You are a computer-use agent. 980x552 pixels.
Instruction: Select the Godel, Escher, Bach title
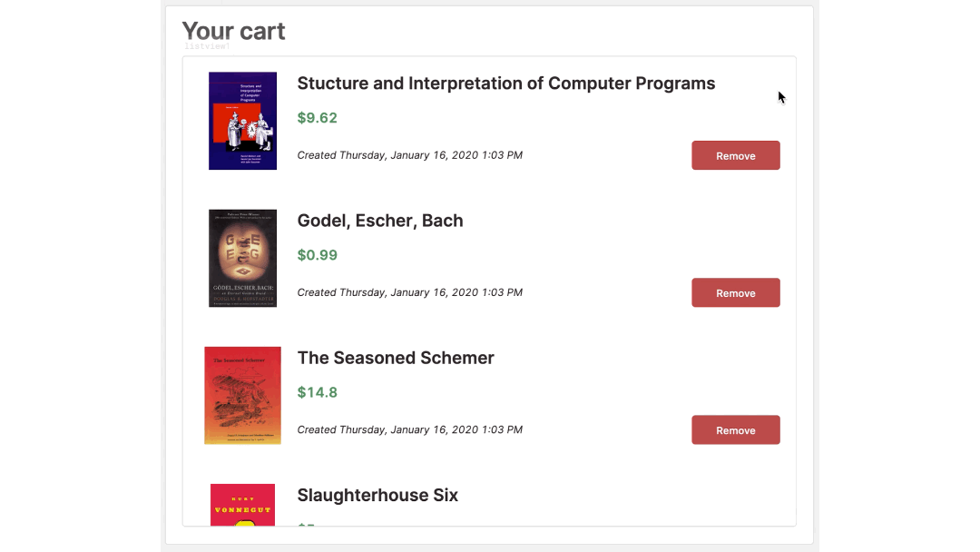(x=380, y=221)
